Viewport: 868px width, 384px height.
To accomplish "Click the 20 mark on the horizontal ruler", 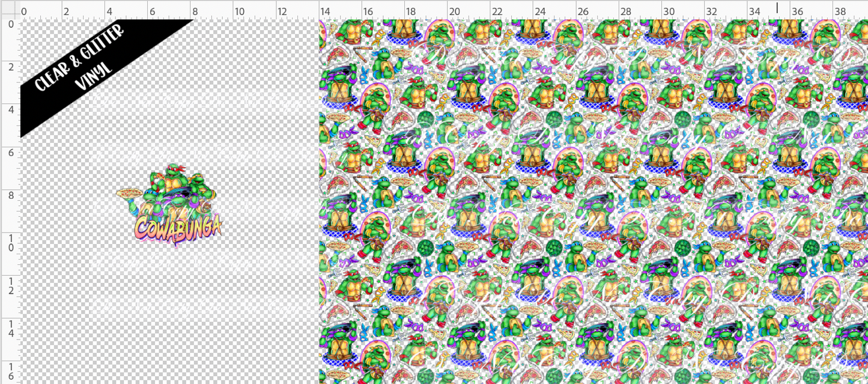I will (454, 11).
